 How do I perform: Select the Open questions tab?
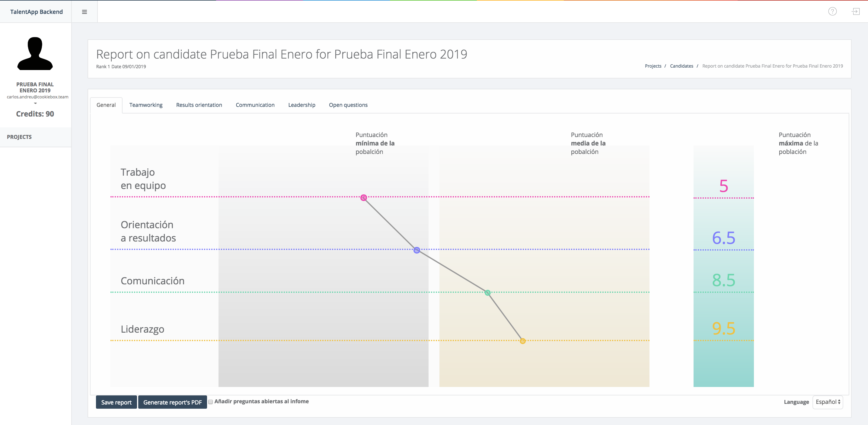pyautogui.click(x=348, y=105)
